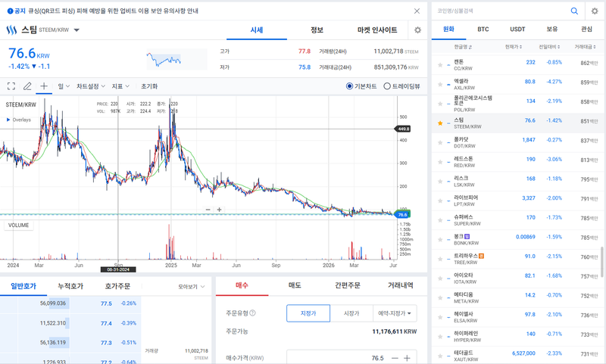The width and height of the screenshot is (606, 364).
Task: Favorite the 아이오타 IOTA/KRW star
Action: pyautogui.click(x=440, y=278)
